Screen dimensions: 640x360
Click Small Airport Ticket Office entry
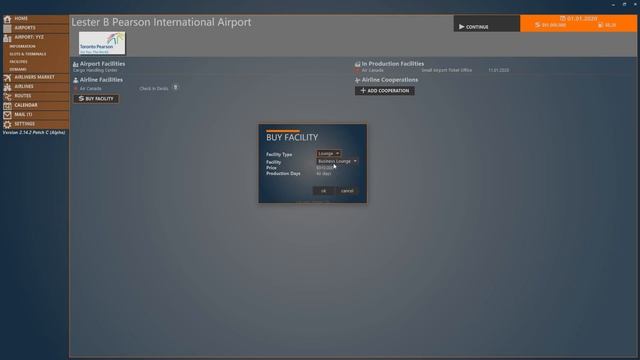[447, 70]
